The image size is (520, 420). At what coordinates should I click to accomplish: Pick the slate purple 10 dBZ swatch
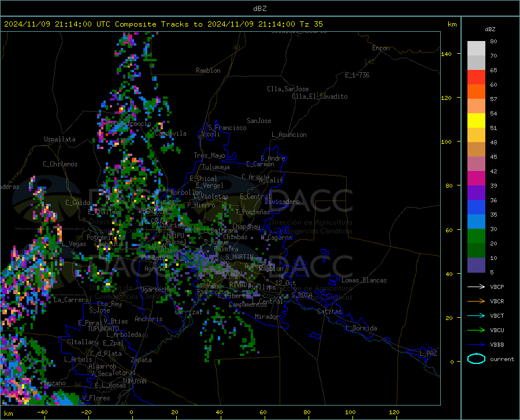[x=476, y=265]
